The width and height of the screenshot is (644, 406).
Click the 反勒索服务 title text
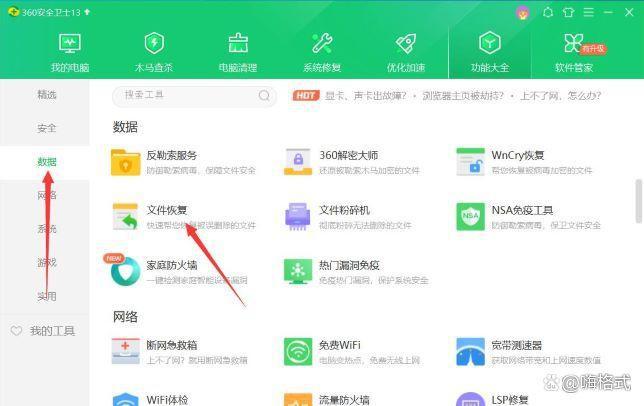click(x=172, y=155)
